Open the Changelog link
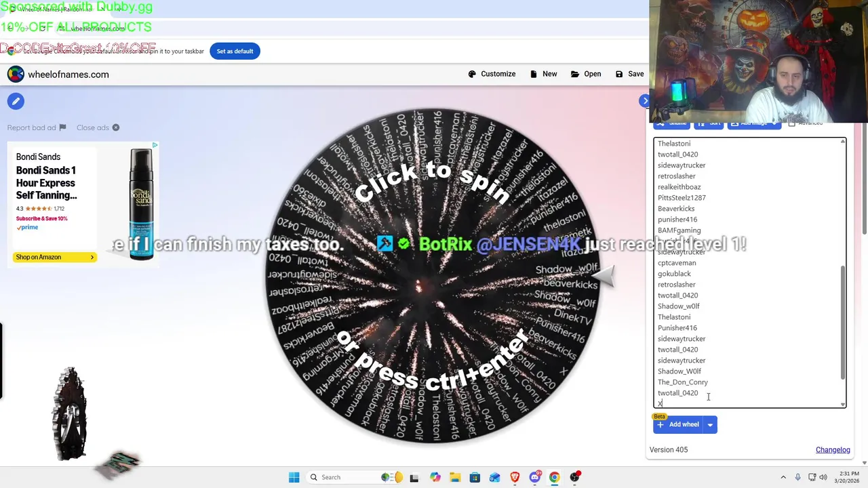This screenshot has width=868, height=488. [833, 449]
